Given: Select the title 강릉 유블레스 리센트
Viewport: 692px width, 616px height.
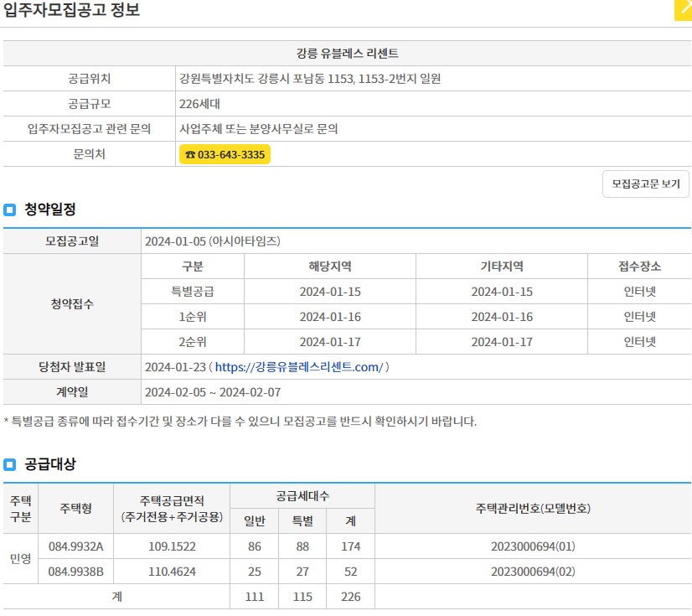Looking at the screenshot, I should click(348, 54).
